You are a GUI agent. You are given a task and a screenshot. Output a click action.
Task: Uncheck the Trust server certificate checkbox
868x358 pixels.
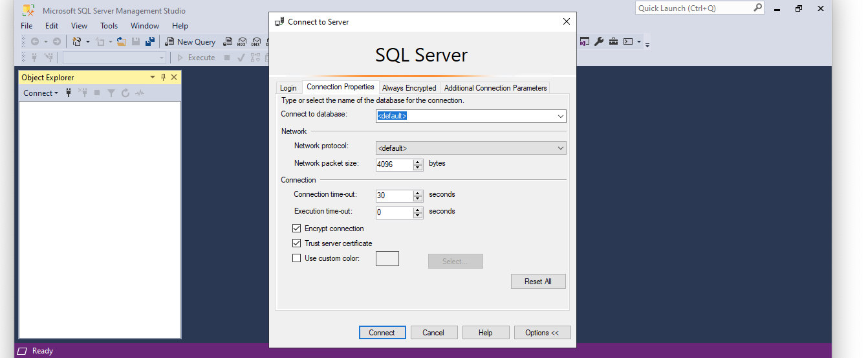point(297,243)
